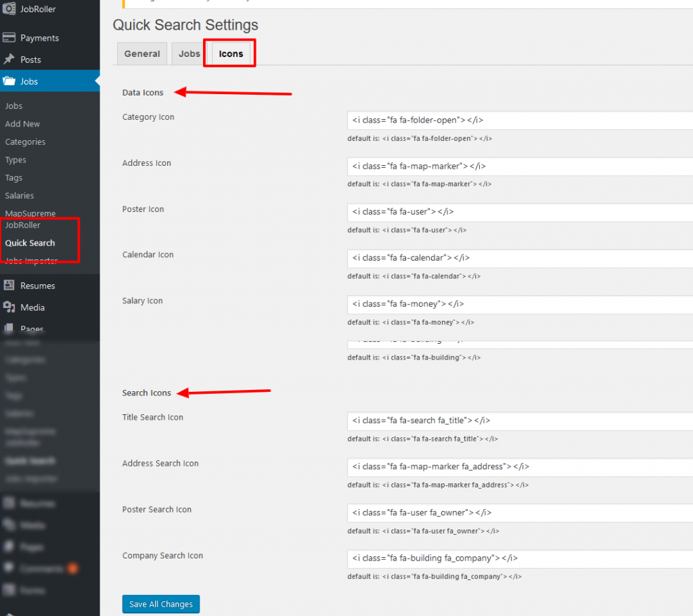Open the Quick Search submenu link
Screen dimensions: 693x616
30,243
